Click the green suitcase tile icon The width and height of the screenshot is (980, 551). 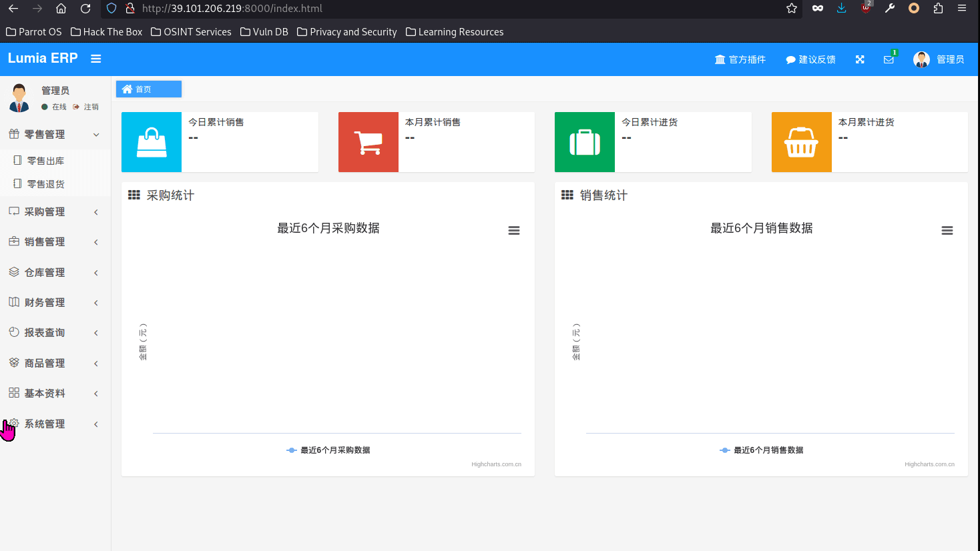585,142
